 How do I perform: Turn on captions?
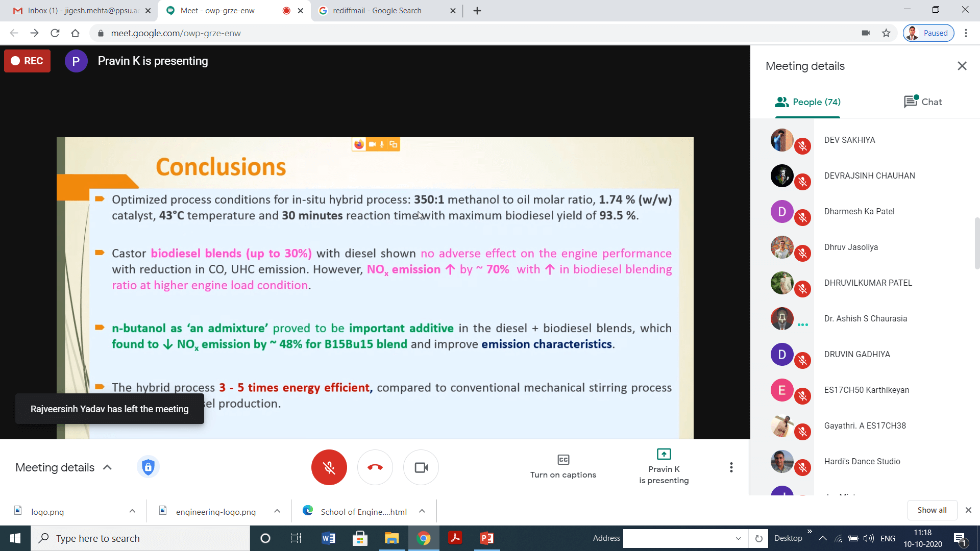[563, 466]
